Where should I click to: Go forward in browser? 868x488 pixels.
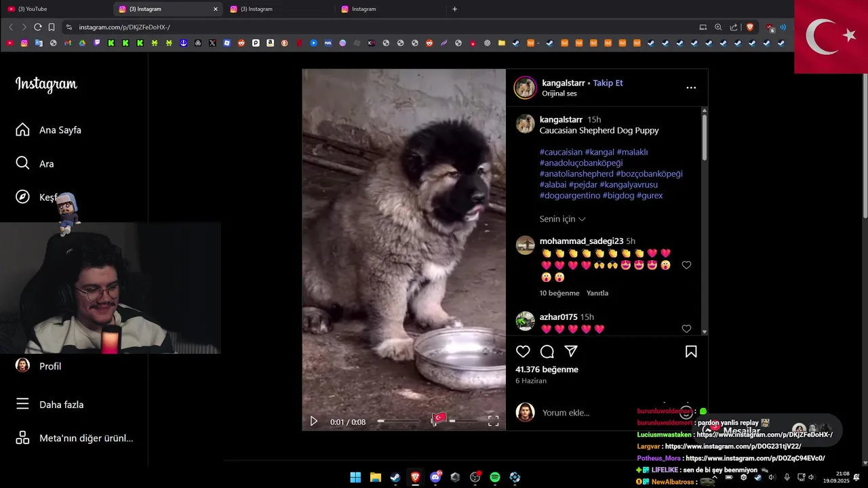pyautogui.click(x=24, y=27)
